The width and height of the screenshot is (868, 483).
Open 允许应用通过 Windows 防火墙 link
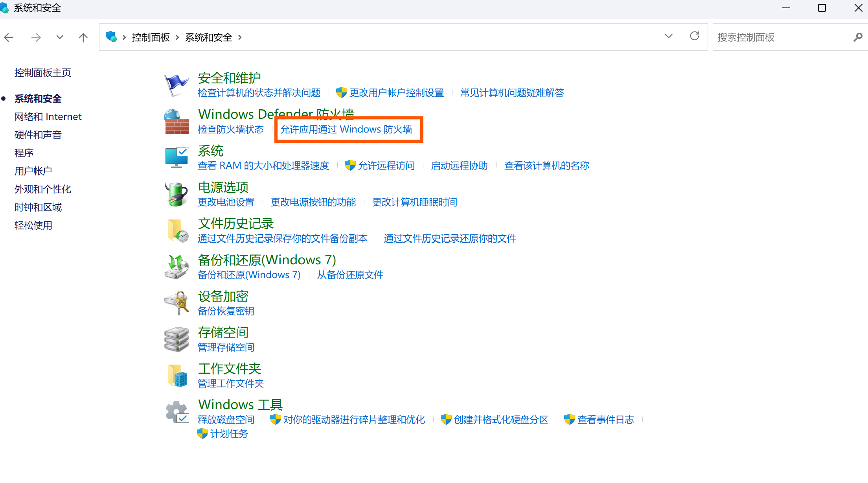[x=346, y=129]
